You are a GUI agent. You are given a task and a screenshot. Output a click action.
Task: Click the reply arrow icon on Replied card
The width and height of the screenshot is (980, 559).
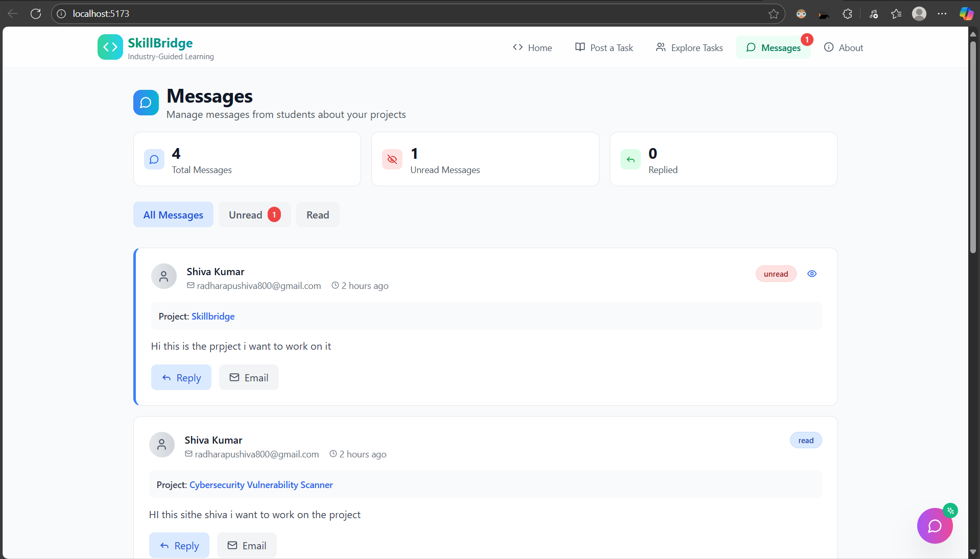pos(630,159)
